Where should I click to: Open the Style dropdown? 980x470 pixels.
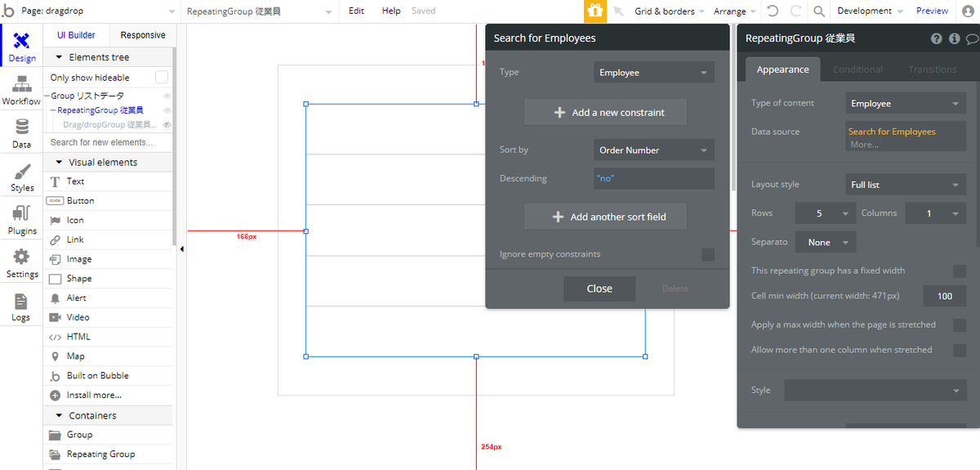(875, 391)
